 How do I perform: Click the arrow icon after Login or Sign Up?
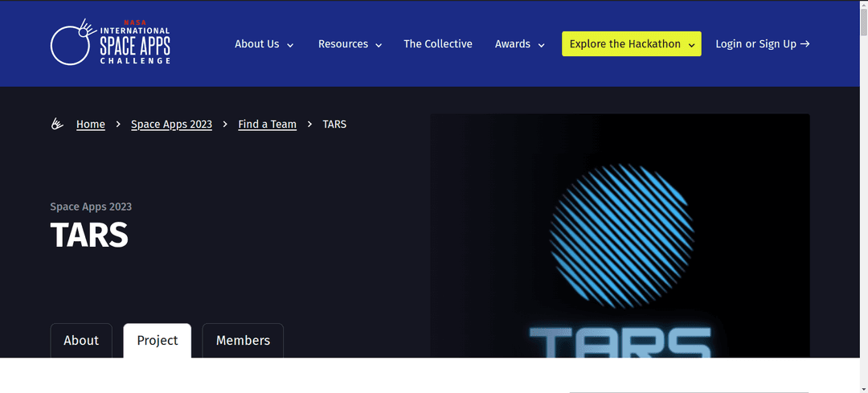tap(805, 44)
